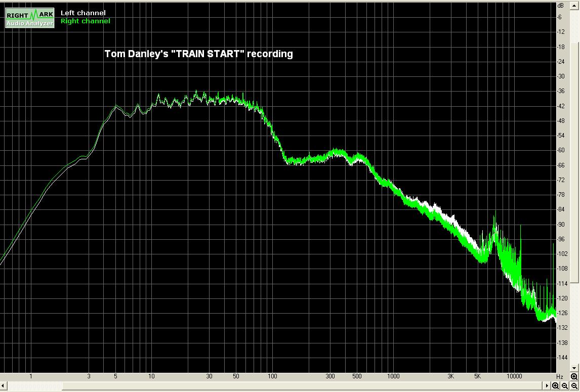Click the '30' frequency axis label
Screen dimensions: 580x392
209,376
